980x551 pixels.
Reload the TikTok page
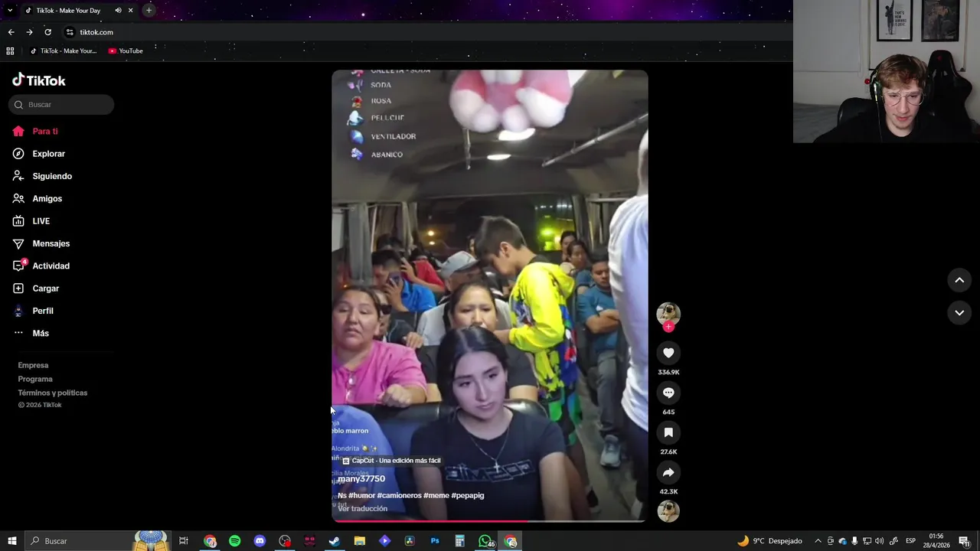tap(47, 32)
